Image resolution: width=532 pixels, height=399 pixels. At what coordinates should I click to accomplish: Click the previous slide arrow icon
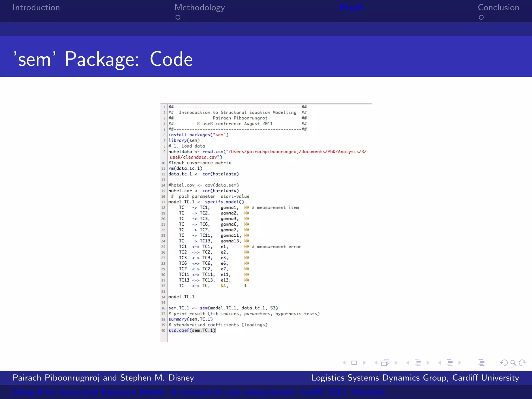coord(344,363)
